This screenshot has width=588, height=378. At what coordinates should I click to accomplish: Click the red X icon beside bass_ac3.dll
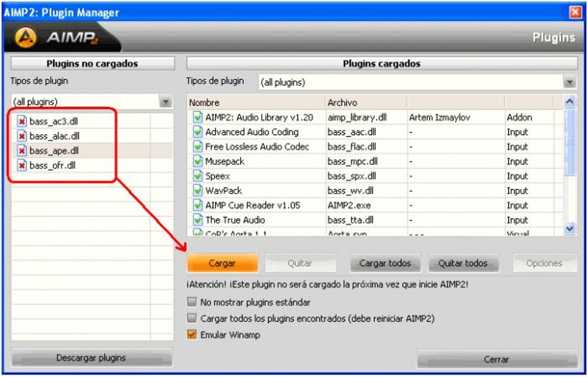pyautogui.click(x=22, y=122)
